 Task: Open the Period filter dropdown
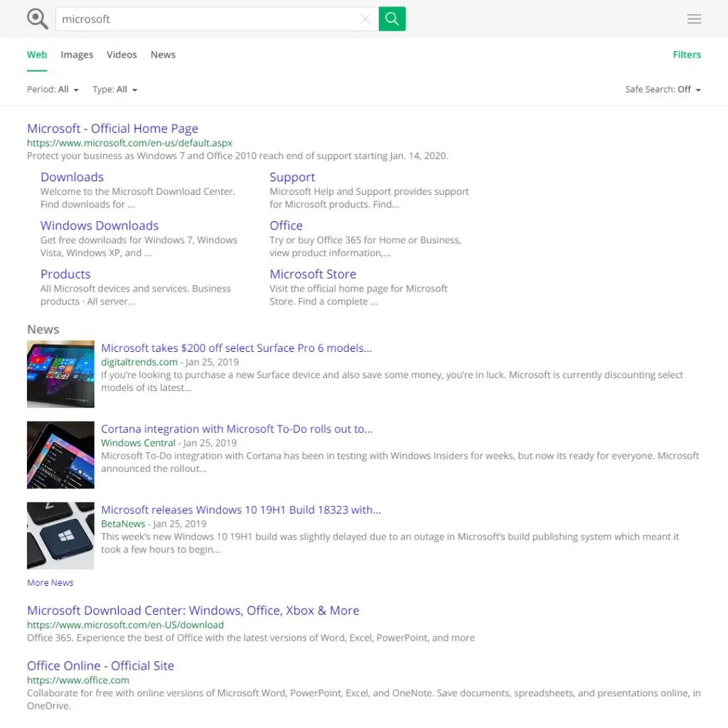click(53, 89)
